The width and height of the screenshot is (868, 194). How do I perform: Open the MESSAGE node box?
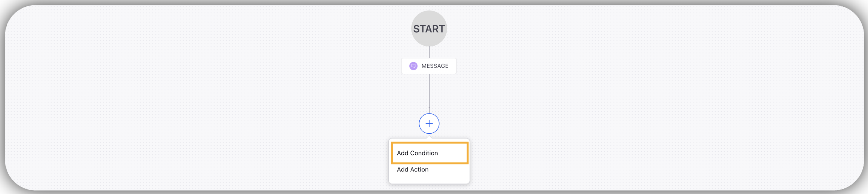[429, 66]
